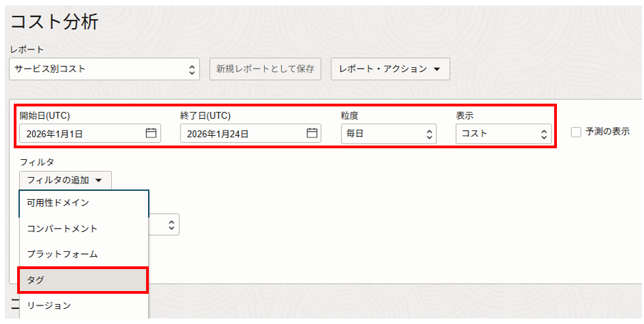Click the フィルタの追加 button
This screenshot has height=324, width=644.
(64, 181)
